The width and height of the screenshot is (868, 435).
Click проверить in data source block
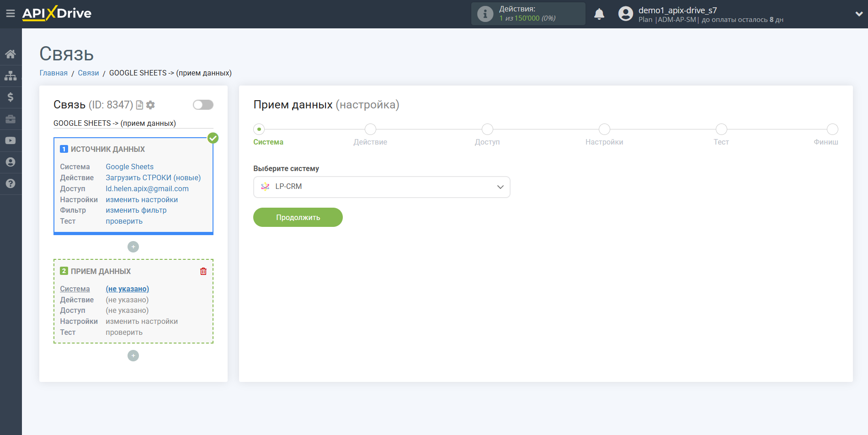point(124,221)
